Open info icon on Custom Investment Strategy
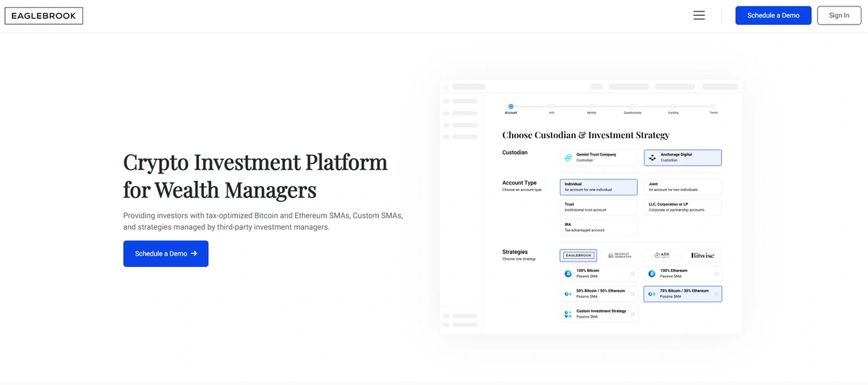Image resolution: width=868 pixels, height=385 pixels. [x=633, y=314]
